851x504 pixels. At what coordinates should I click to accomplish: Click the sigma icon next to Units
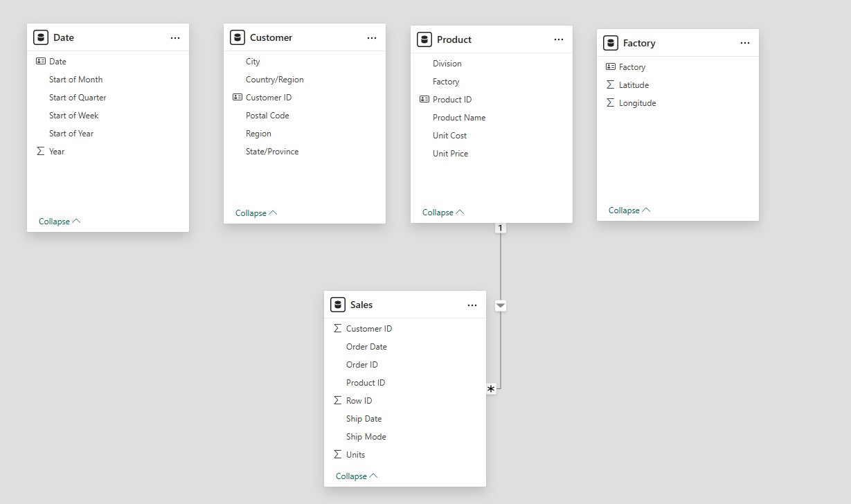[x=338, y=455]
